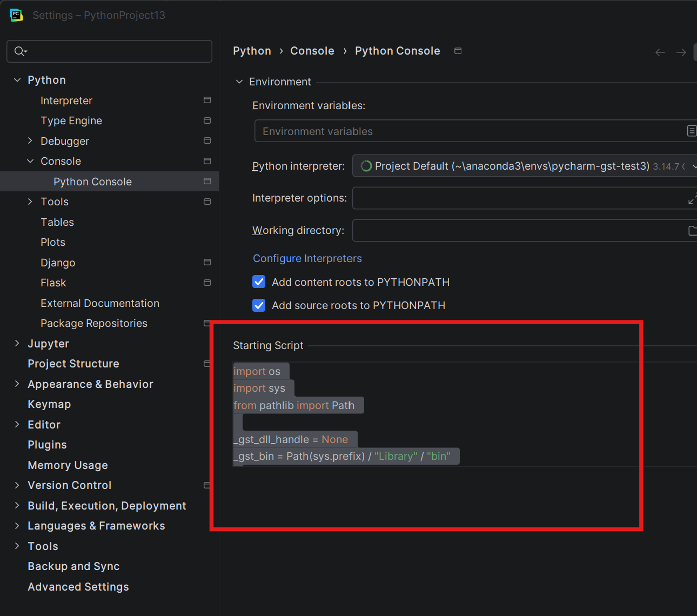Uncheck Add source roots to PYTHONPATH

coord(259,305)
